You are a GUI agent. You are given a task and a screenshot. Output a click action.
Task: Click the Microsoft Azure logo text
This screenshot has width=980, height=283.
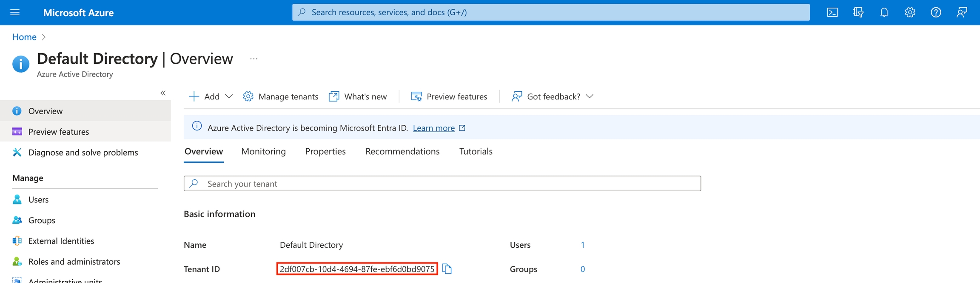click(x=78, y=13)
